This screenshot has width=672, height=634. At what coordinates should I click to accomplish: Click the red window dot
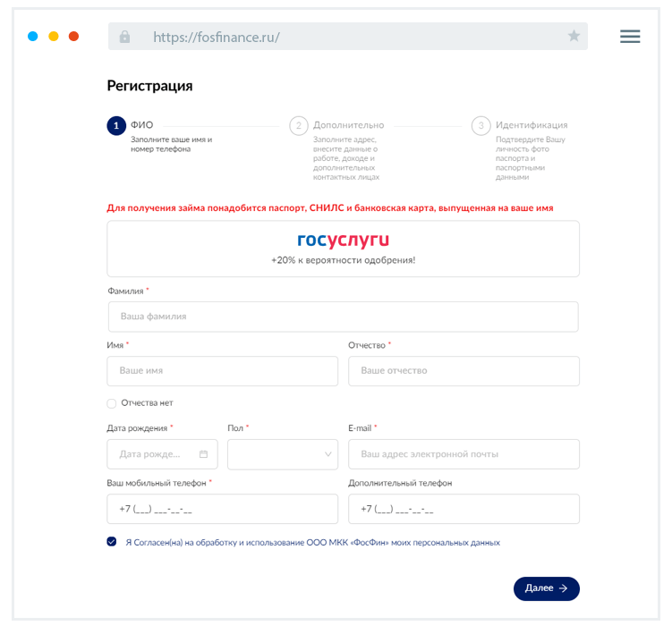[x=74, y=37]
